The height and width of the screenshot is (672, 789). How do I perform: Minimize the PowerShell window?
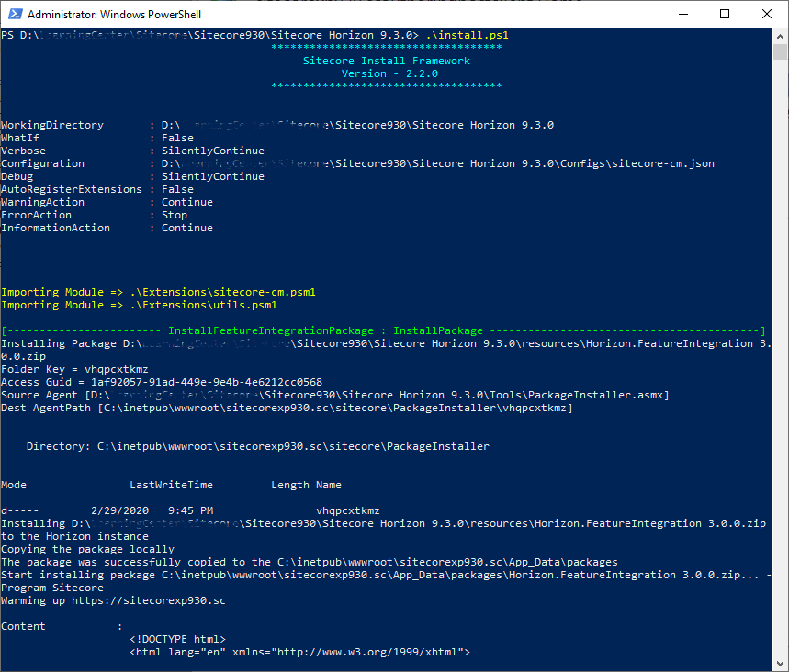point(683,14)
